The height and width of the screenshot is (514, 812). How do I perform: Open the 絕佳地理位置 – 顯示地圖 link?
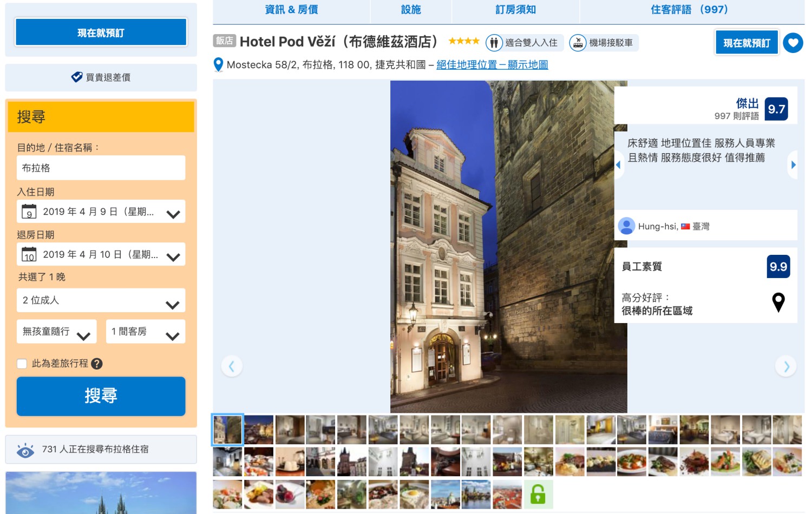coord(492,65)
